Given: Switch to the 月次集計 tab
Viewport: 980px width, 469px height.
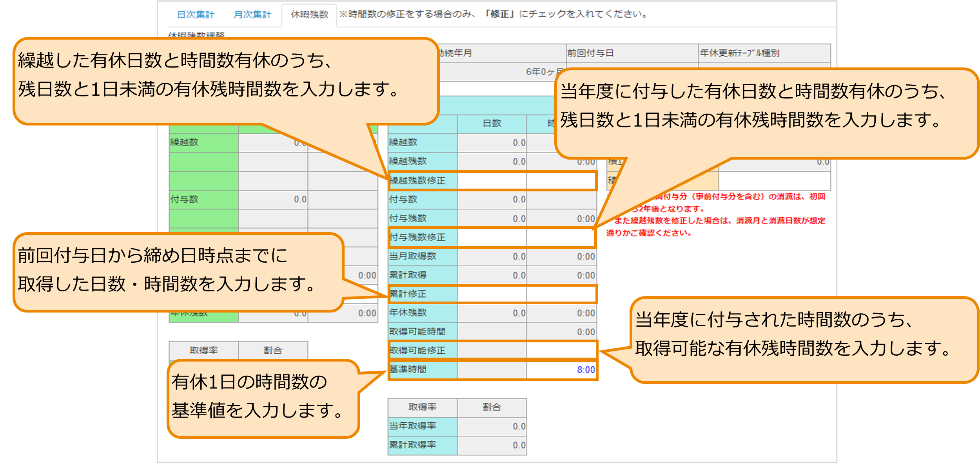Looking at the screenshot, I should click(x=253, y=14).
